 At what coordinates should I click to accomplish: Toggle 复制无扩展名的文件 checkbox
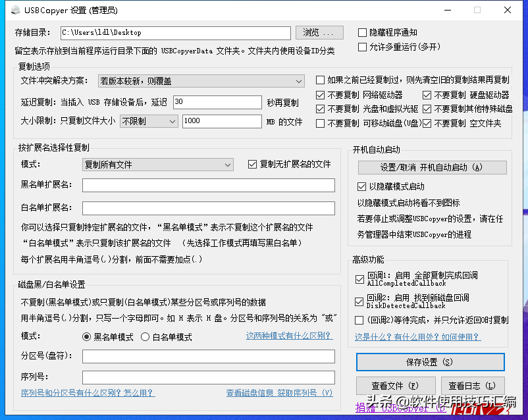252,165
